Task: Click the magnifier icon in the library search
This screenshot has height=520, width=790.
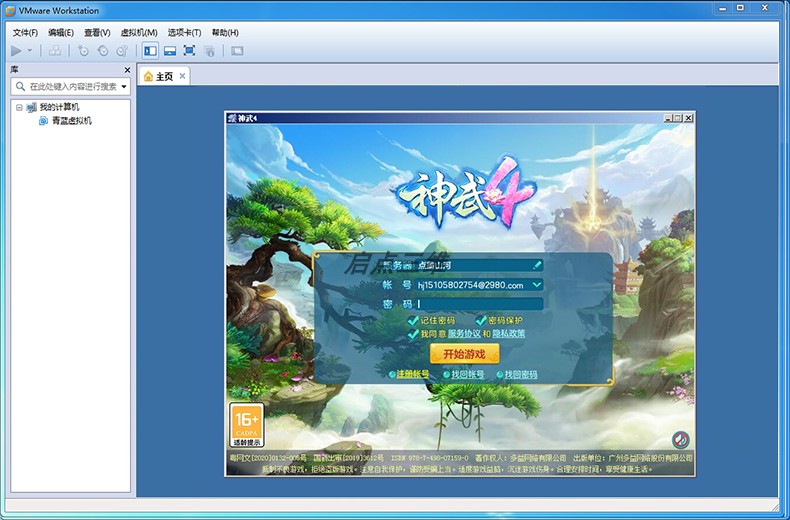Action: (x=20, y=87)
